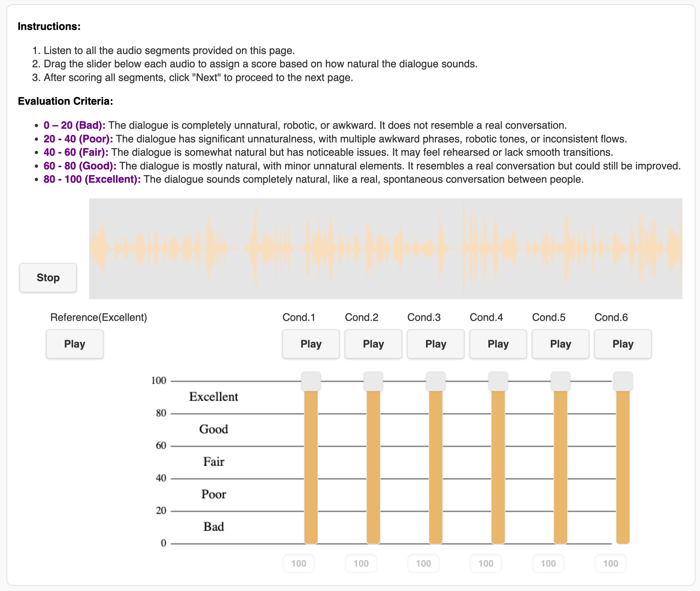700x591 pixels.
Task: Click the Cond.1 slider handle
Action: click(310, 381)
